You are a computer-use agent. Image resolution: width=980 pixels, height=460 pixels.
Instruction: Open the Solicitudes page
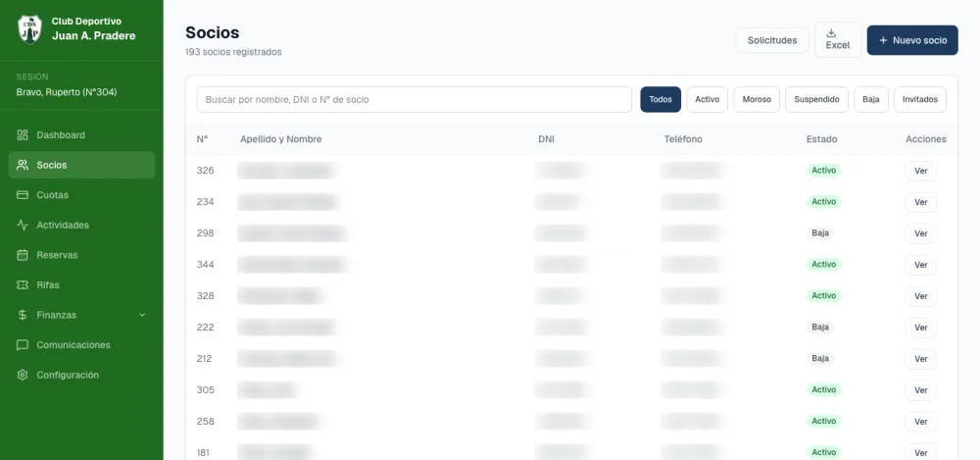772,40
